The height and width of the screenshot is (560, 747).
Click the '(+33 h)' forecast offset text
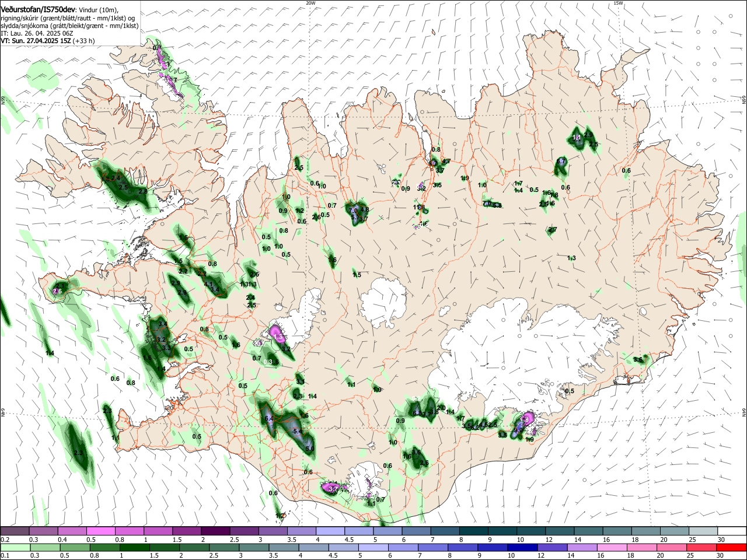pyautogui.click(x=84, y=41)
